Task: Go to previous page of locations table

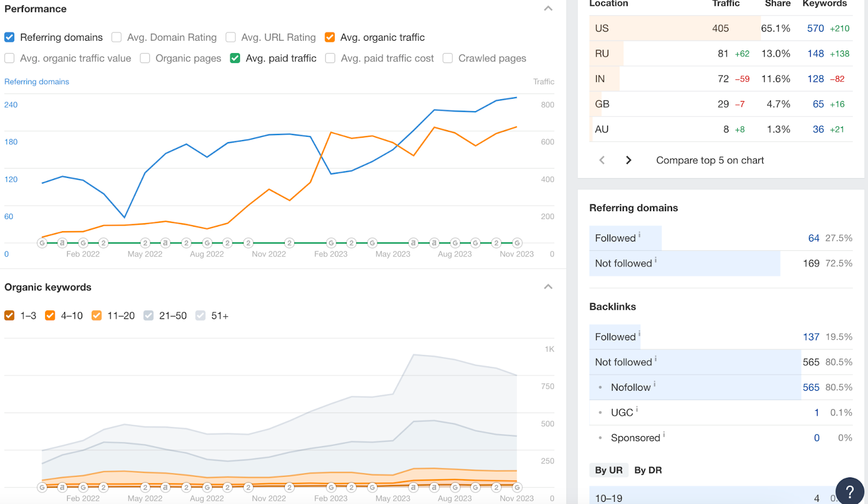Action: (x=602, y=160)
